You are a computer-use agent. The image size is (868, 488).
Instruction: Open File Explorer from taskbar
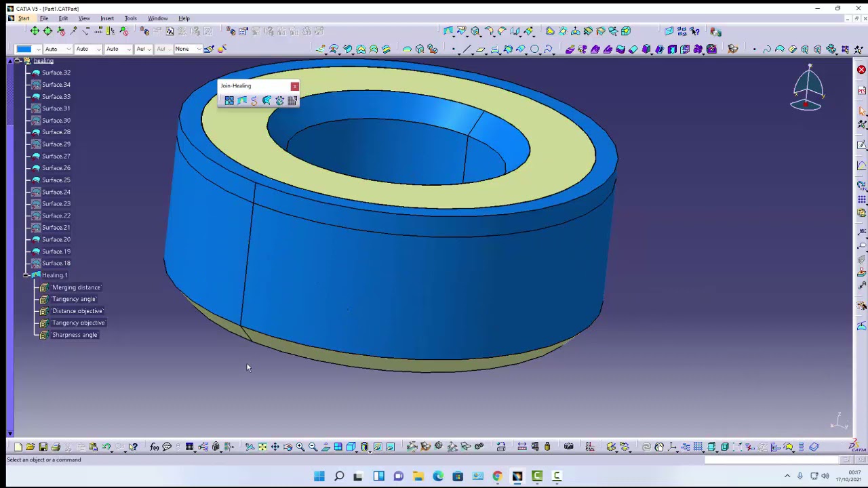(418, 476)
